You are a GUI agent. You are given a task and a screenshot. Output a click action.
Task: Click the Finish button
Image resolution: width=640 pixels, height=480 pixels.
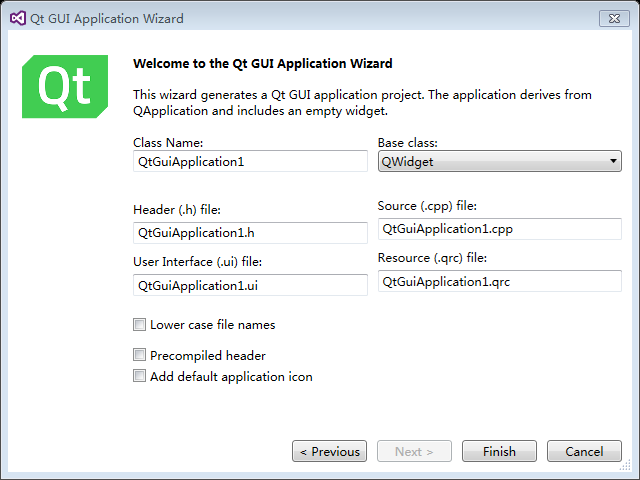click(x=499, y=451)
